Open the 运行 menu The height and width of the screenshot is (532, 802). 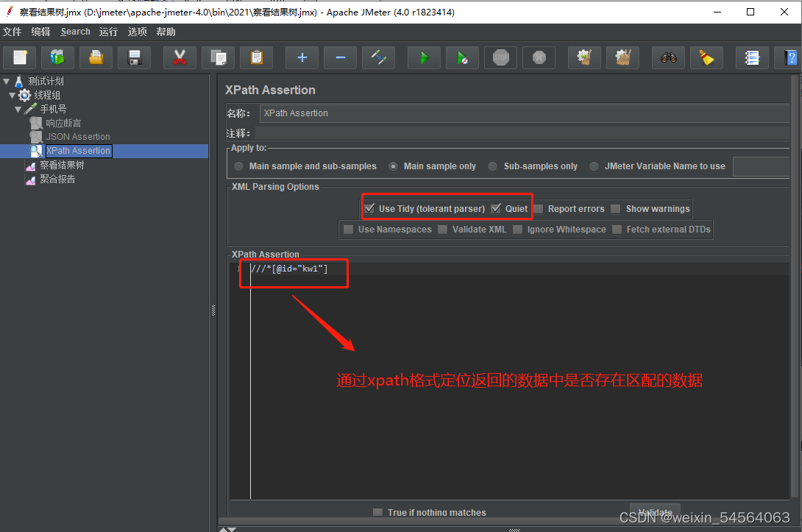coord(108,32)
